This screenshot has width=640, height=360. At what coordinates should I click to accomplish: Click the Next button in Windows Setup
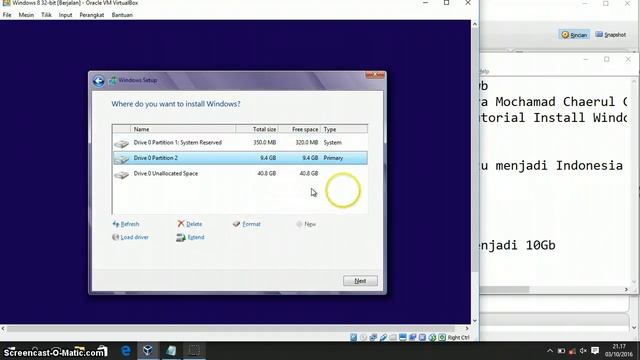click(x=360, y=281)
